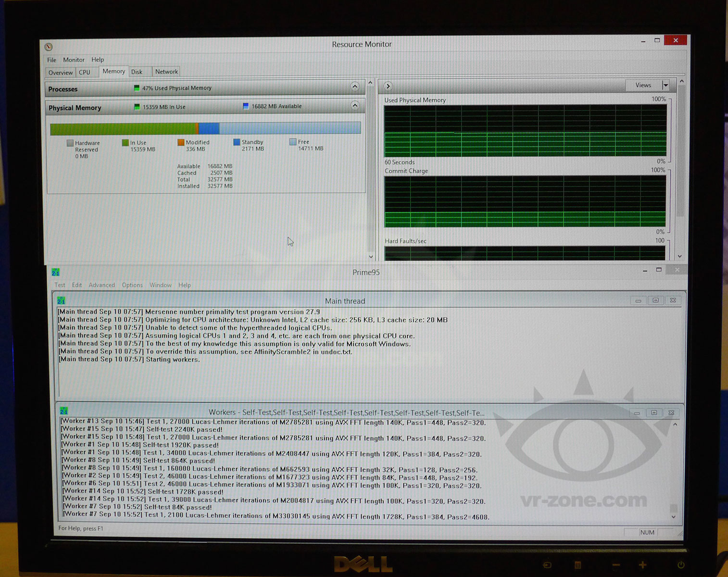Select the Memory tab
Viewport: 728px width, 577px height.
click(x=114, y=71)
